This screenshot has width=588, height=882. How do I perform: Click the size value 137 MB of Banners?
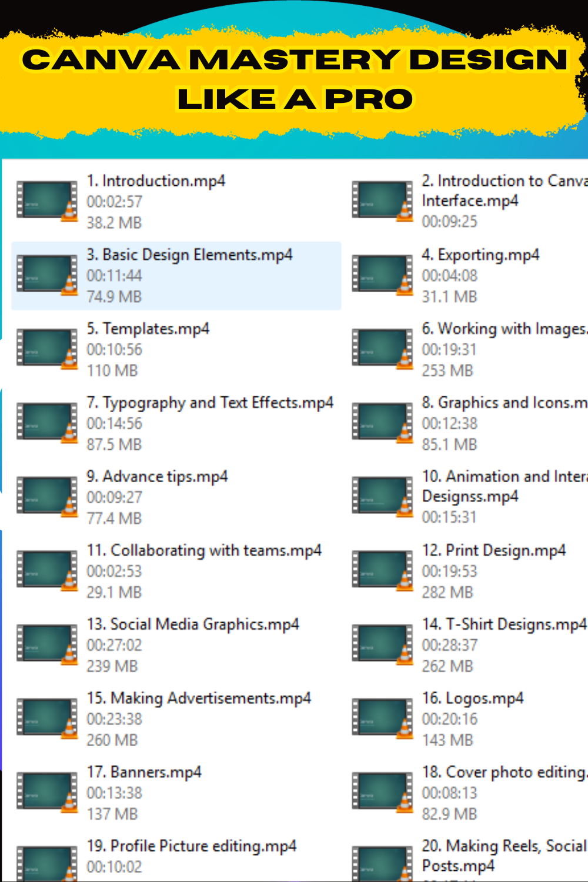[112, 815]
